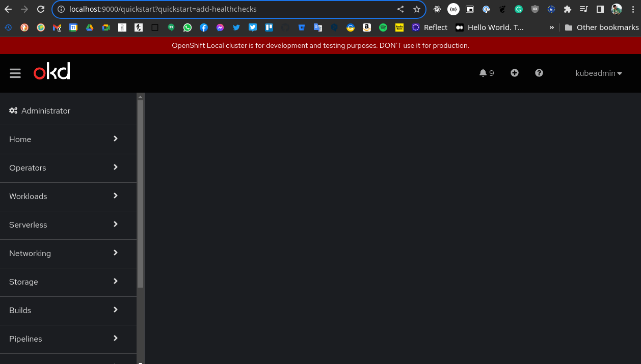Open the Extensions puzzle piece menu
This screenshot has width=641, height=364.
pos(568,9)
